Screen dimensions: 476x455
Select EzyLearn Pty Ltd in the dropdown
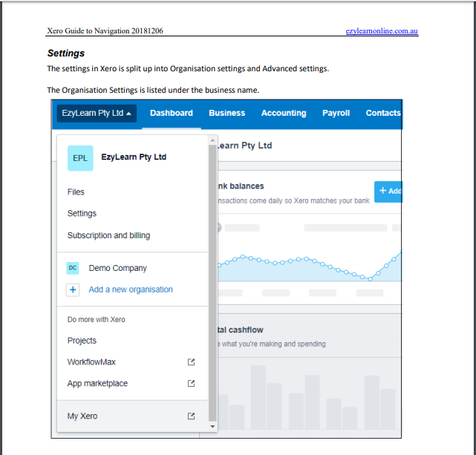(x=134, y=157)
